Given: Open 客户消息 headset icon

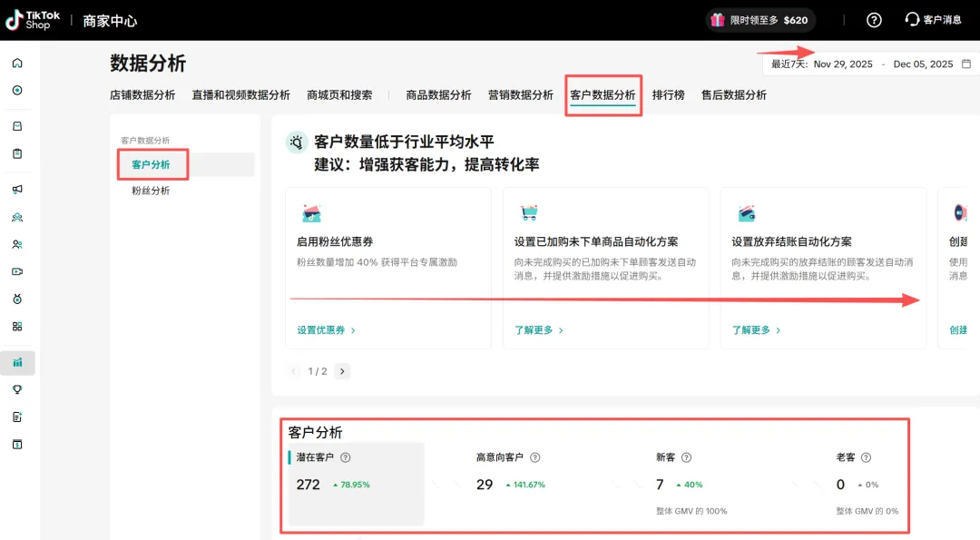Looking at the screenshot, I should pyautogui.click(x=913, y=20).
